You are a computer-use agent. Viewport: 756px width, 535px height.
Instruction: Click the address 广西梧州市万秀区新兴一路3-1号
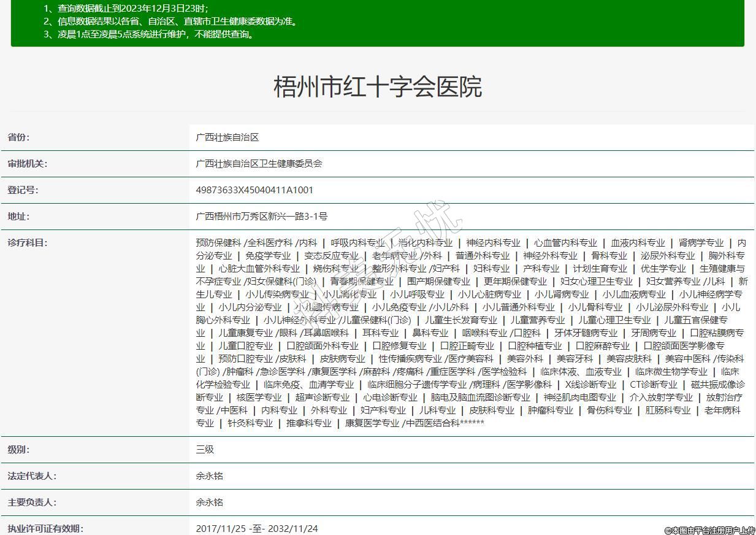pos(261,217)
